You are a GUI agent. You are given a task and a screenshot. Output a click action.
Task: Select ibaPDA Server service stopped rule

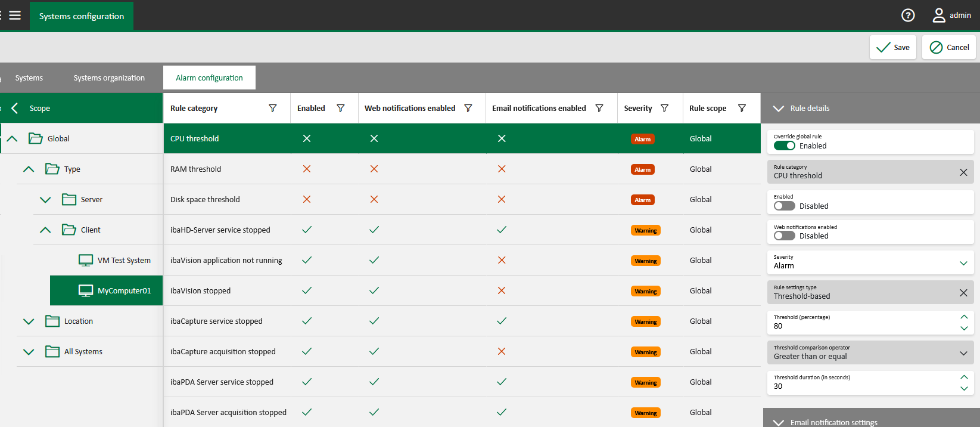[x=462, y=382]
